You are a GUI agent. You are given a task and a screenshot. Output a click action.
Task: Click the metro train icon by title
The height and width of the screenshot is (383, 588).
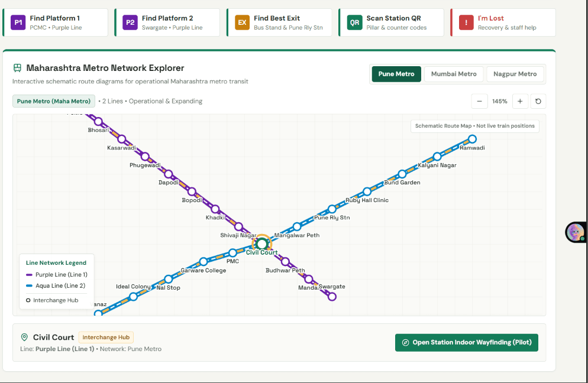pos(17,68)
